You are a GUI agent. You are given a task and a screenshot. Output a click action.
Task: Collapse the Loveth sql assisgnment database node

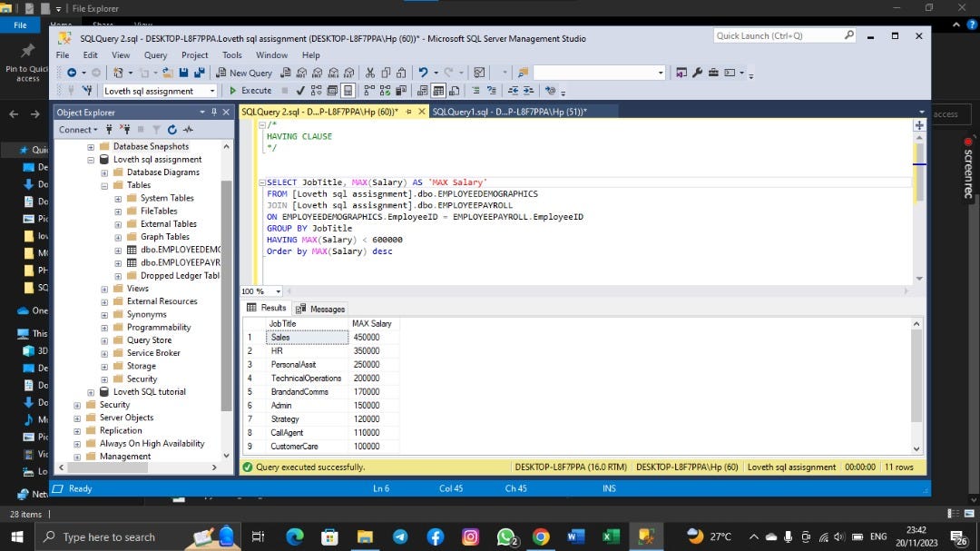point(90,159)
